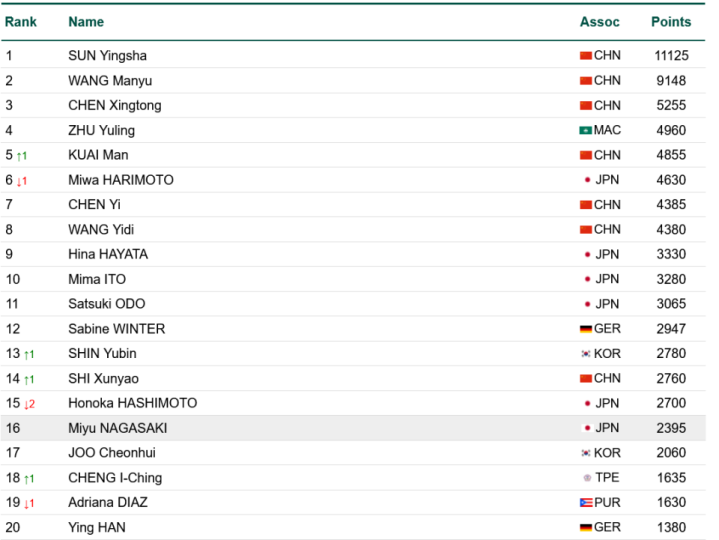Click German flag next to Sabine WINTER

[585, 329]
